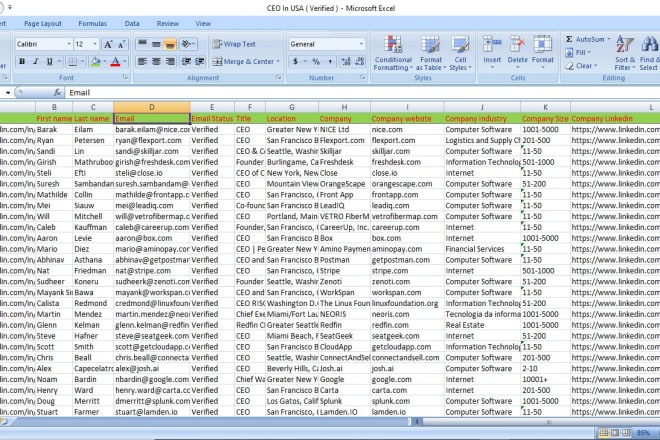Open the View ribbon tab
Viewport: 660px width, 440px height.
pyautogui.click(x=203, y=24)
